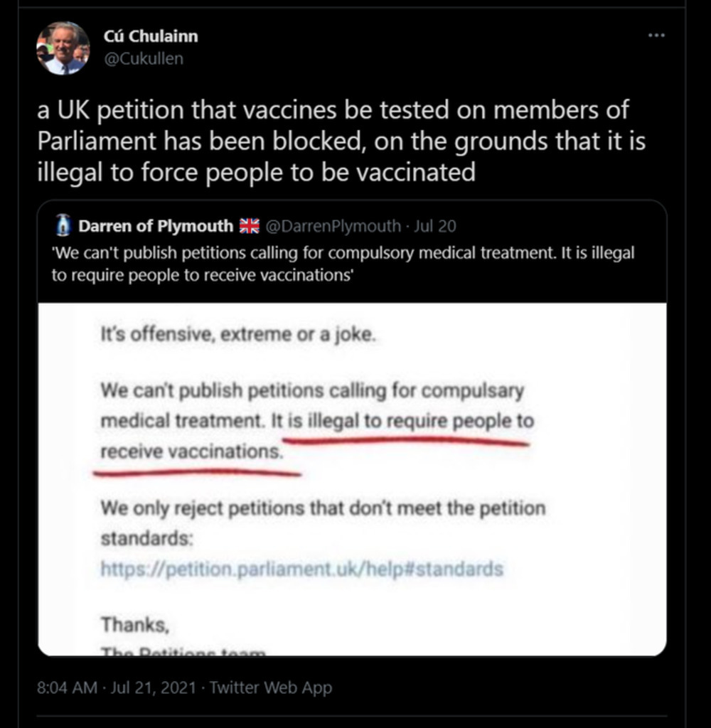Click the Cú Chulainn display name
This screenshot has width=711, height=728.
(x=151, y=36)
